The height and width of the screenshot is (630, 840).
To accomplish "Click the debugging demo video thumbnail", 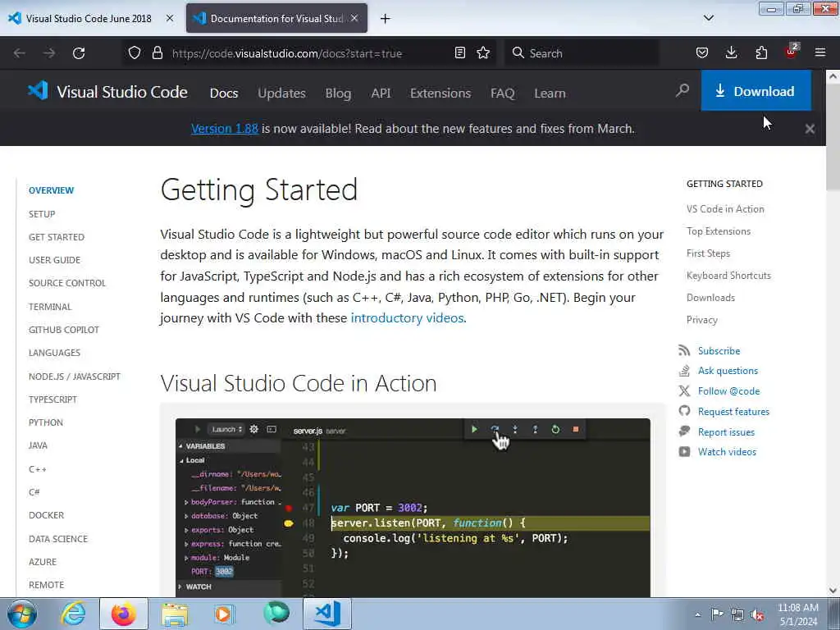I will pos(413,507).
